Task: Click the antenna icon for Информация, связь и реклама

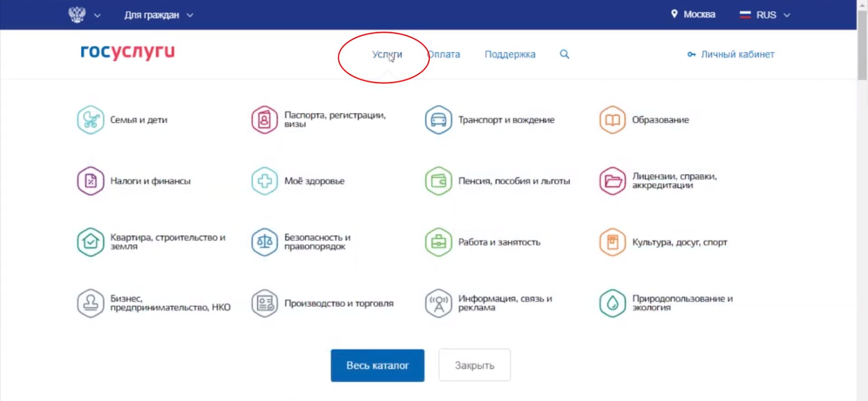Action: (x=438, y=303)
